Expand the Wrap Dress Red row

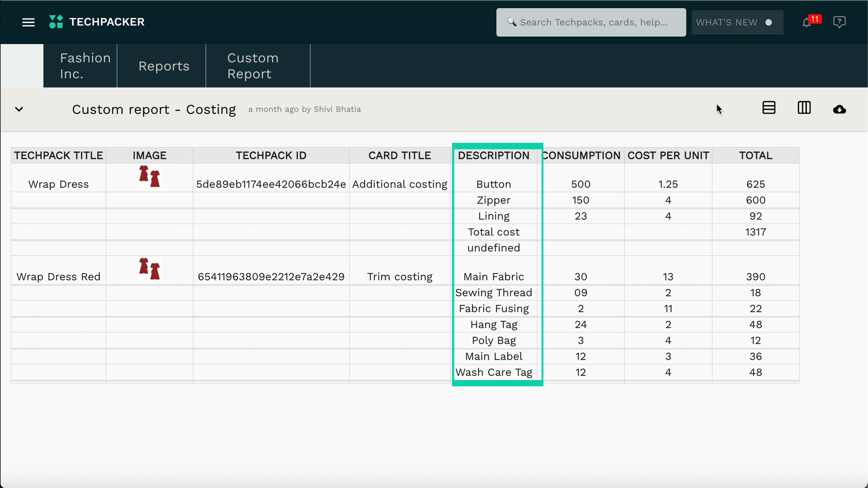58,277
